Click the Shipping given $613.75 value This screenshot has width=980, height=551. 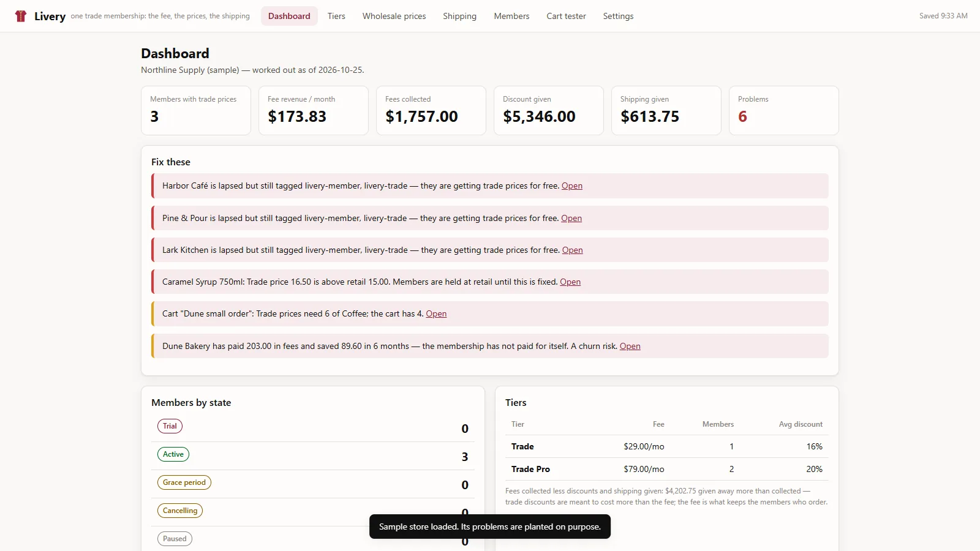(650, 116)
